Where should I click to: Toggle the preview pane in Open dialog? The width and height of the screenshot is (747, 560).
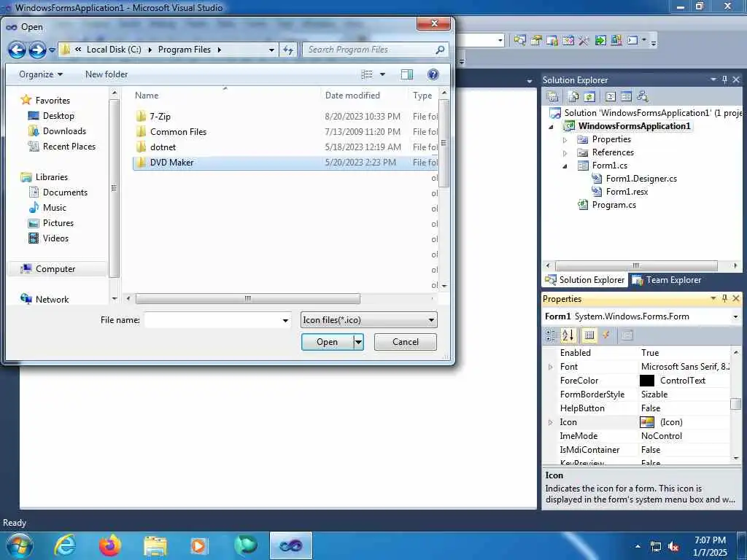click(407, 74)
